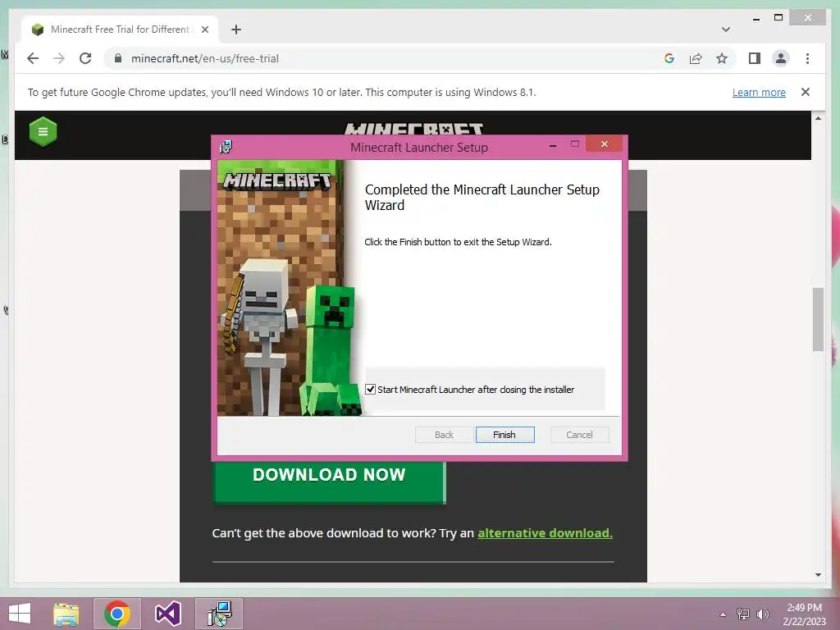840x630 pixels.
Task: Maximize the Chrome window
Action: (x=778, y=18)
